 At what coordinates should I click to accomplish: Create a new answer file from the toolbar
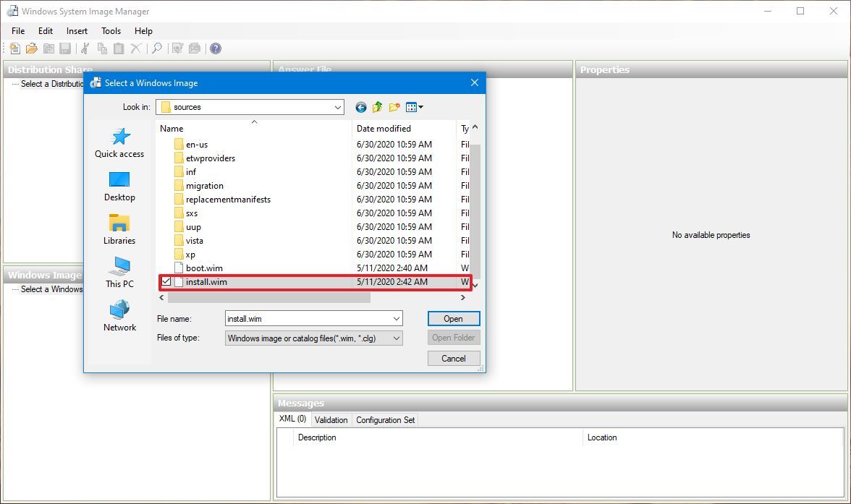15,48
